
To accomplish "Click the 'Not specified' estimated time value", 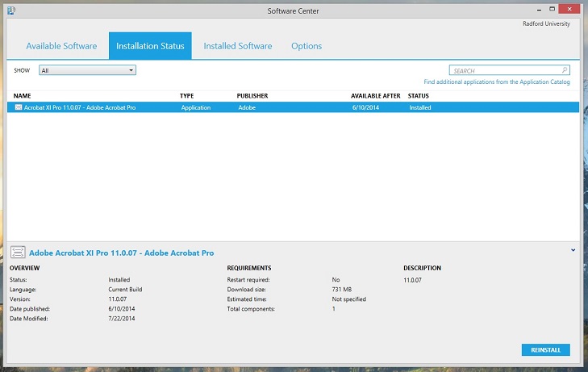I will click(348, 299).
